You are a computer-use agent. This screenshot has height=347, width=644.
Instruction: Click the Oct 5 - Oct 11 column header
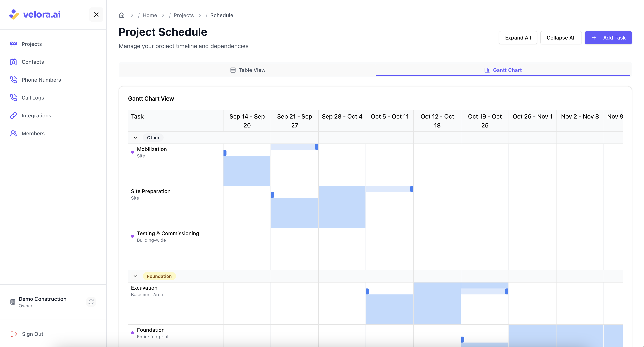click(x=390, y=121)
